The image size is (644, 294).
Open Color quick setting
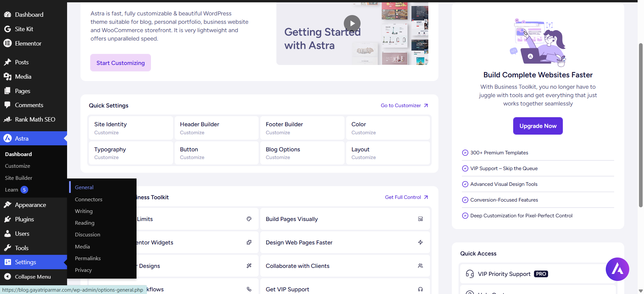coord(388,128)
